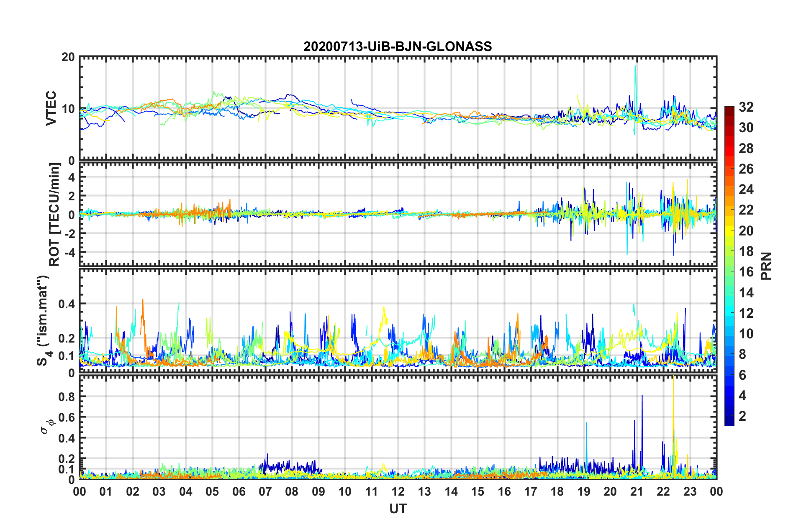Click the UT x-axis label
796x532 pixels.
398,509
